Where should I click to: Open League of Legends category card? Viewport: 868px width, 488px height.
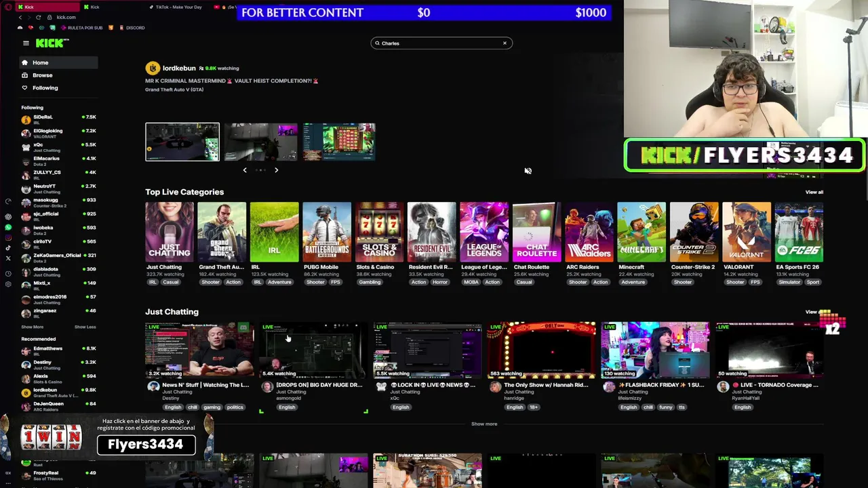click(484, 232)
